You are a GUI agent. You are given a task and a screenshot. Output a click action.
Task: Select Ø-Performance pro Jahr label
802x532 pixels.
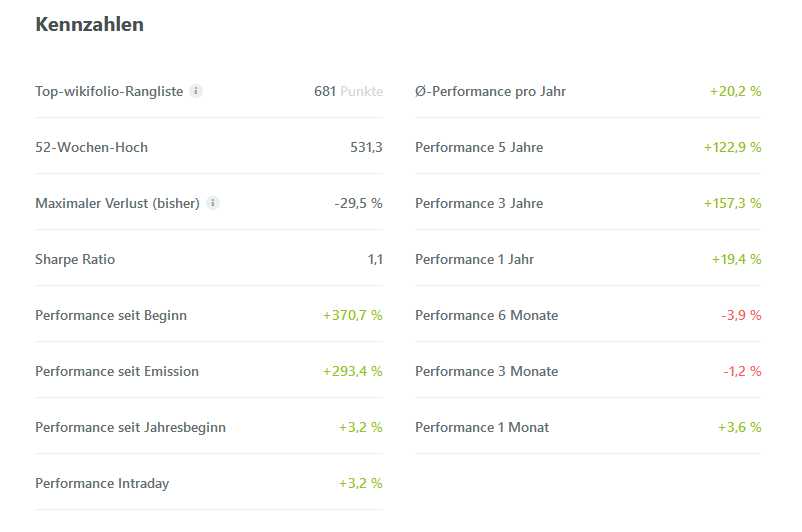coord(490,91)
